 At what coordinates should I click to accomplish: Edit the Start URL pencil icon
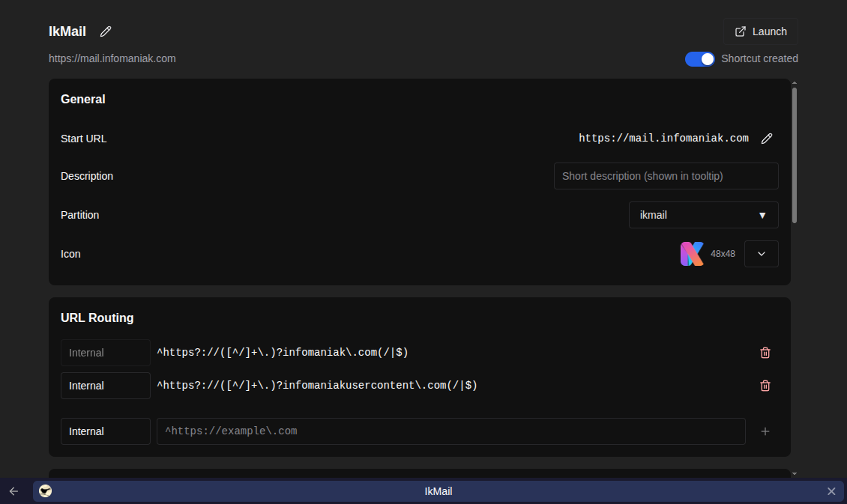click(767, 139)
